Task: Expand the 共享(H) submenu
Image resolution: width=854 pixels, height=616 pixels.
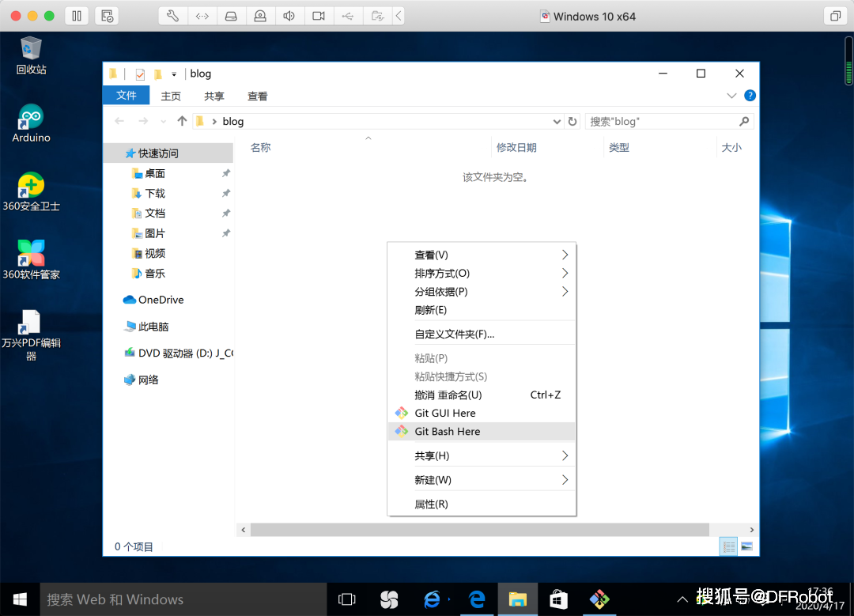Action: 482,456
